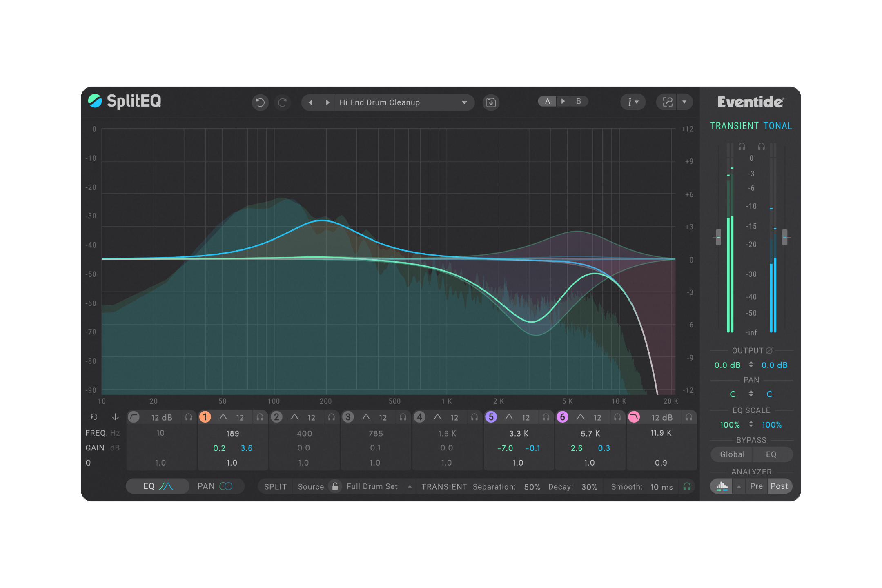The height and width of the screenshot is (588, 882).
Task: Click the Global bypass button
Action: click(732, 454)
